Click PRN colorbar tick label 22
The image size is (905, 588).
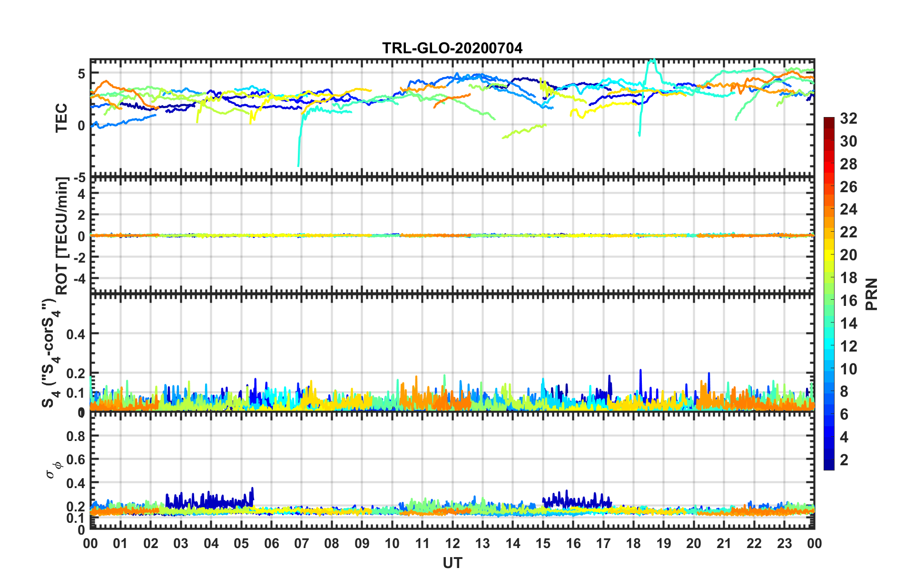848,232
